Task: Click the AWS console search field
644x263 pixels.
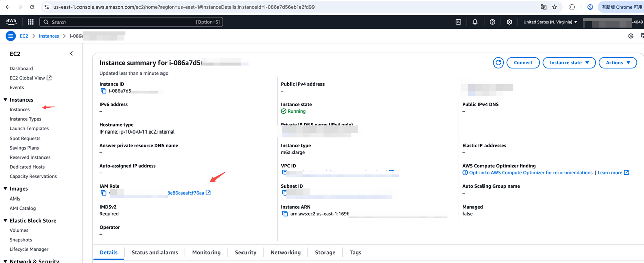Action: [131, 22]
